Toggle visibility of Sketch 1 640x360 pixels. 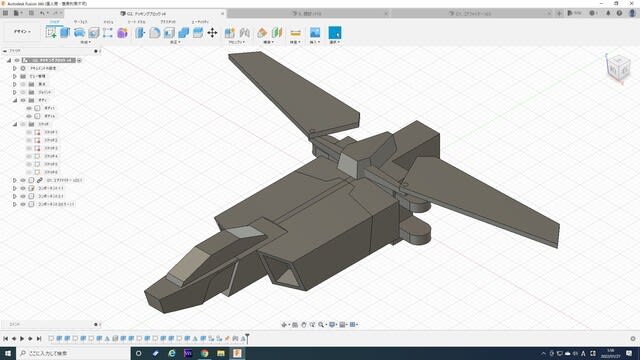(x=29, y=132)
